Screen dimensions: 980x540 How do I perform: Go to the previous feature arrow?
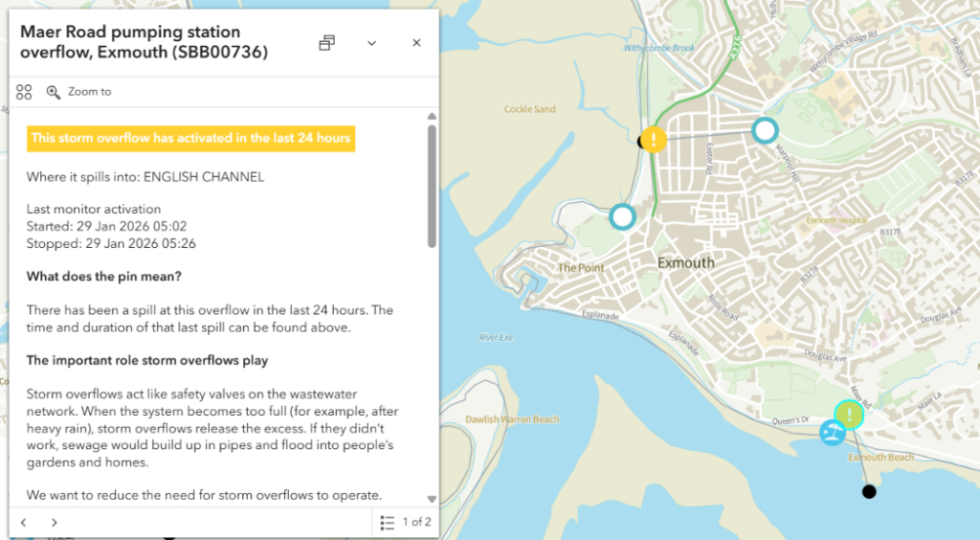click(x=24, y=522)
